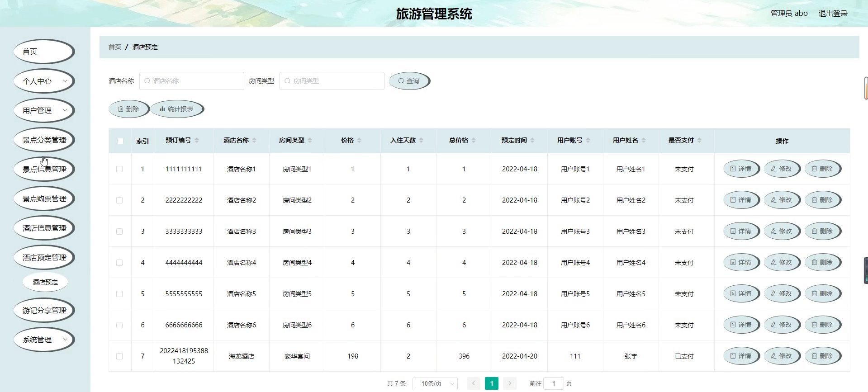Viewport: 868px width, 392px height.
Task: Open the 10条/页 page size dropdown
Action: pos(435,383)
